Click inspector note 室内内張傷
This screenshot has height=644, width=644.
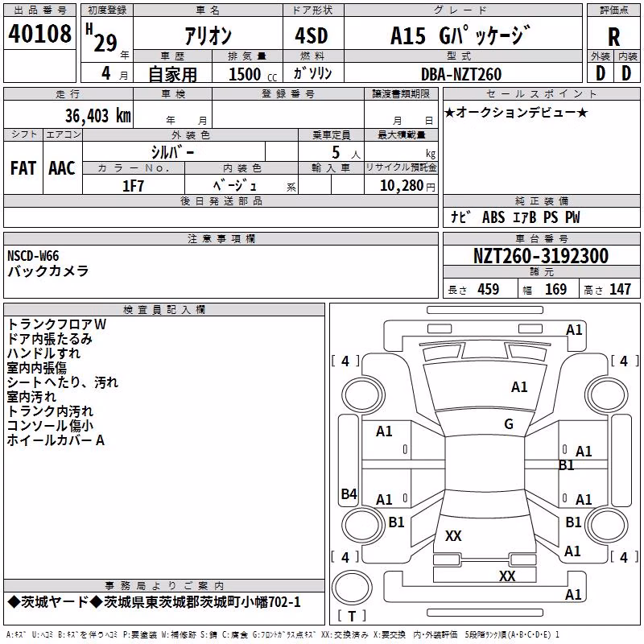click(x=36, y=368)
